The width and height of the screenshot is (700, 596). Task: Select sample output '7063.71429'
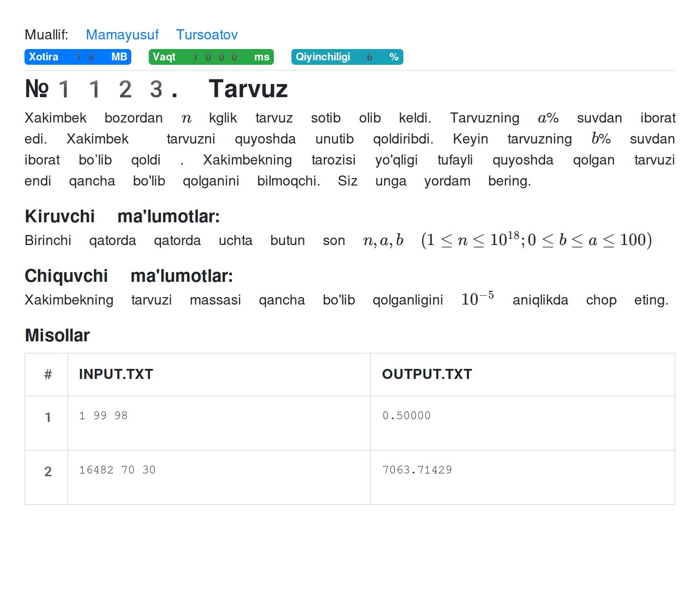[417, 470]
